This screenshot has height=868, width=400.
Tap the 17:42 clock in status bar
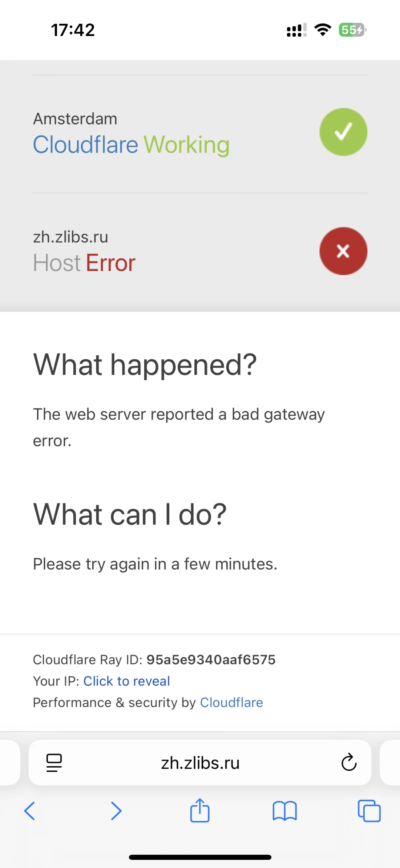pos(73,30)
